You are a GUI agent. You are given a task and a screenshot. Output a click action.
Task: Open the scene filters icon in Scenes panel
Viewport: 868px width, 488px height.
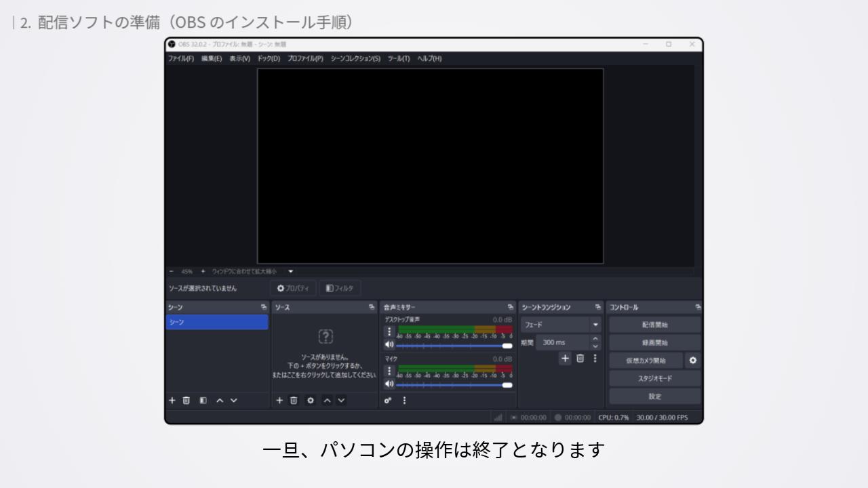pyautogui.click(x=203, y=401)
